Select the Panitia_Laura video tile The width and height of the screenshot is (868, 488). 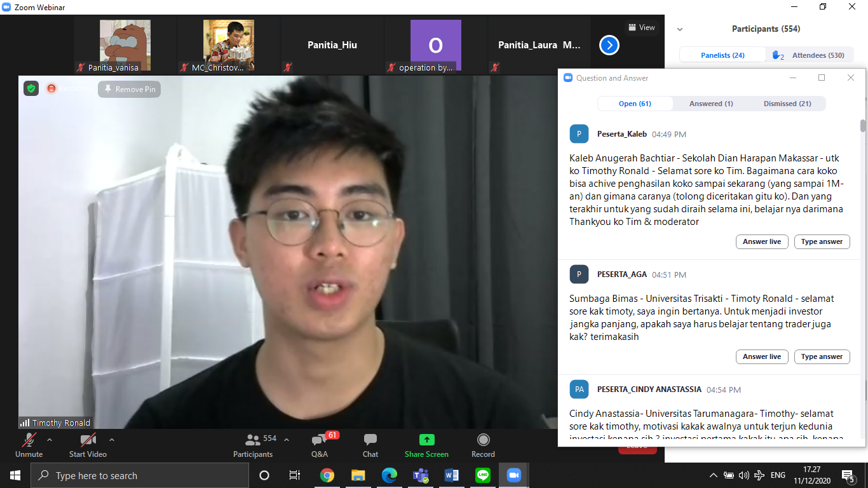click(x=539, y=45)
